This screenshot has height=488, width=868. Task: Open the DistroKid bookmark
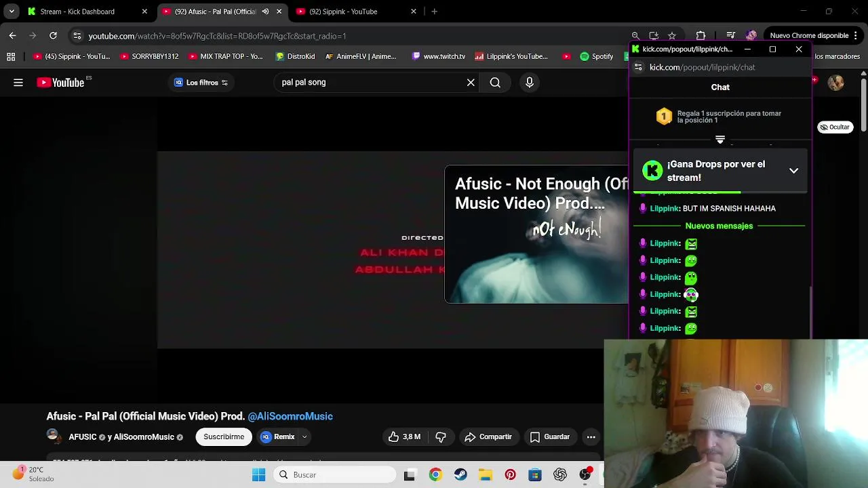coord(295,56)
